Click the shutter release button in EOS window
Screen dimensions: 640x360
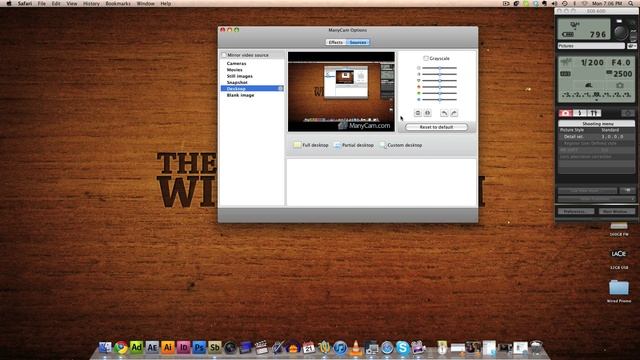[x=620, y=32]
